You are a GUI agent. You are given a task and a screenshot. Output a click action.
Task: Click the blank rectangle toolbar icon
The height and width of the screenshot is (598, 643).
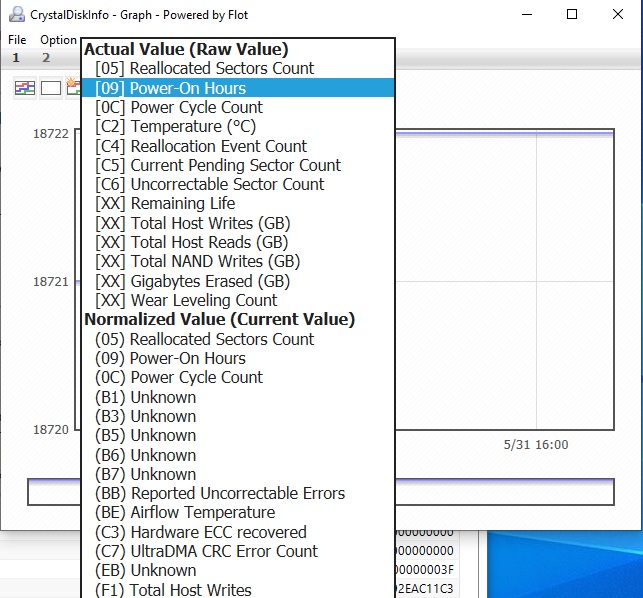pyautogui.click(x=51, y=88)
